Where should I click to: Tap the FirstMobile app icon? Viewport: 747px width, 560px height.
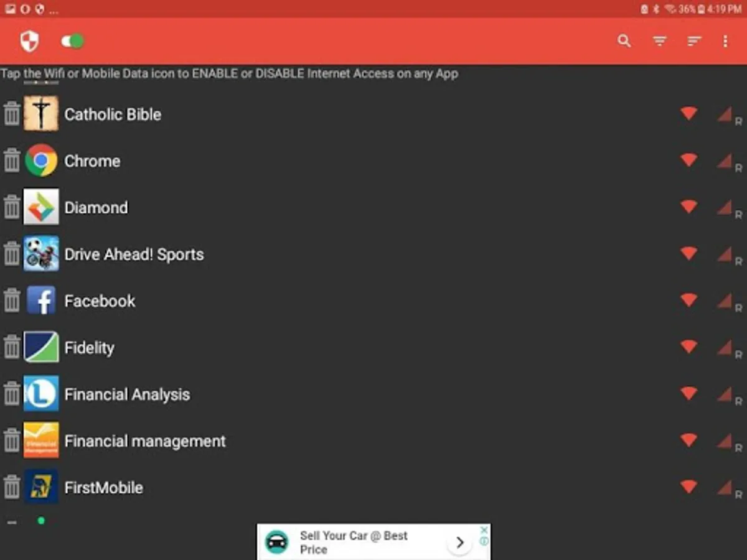click(x=41, y=487)
